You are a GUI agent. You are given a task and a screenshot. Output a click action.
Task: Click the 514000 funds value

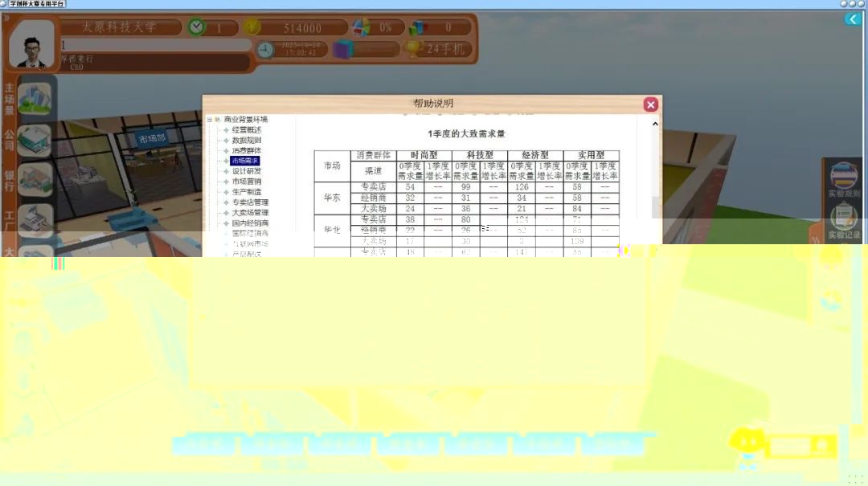[302, 27]
